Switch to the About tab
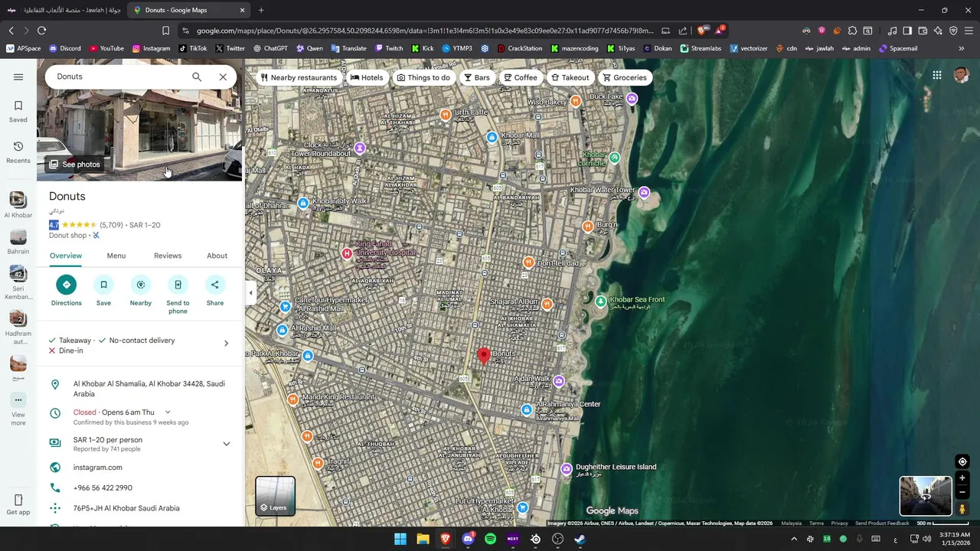The width and height of the screenshot is (980, 551). pyautogui.click(x=217, y=256)
